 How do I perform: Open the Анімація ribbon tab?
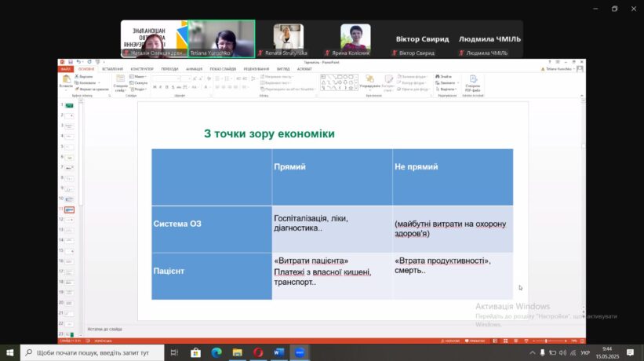[194, 69]
